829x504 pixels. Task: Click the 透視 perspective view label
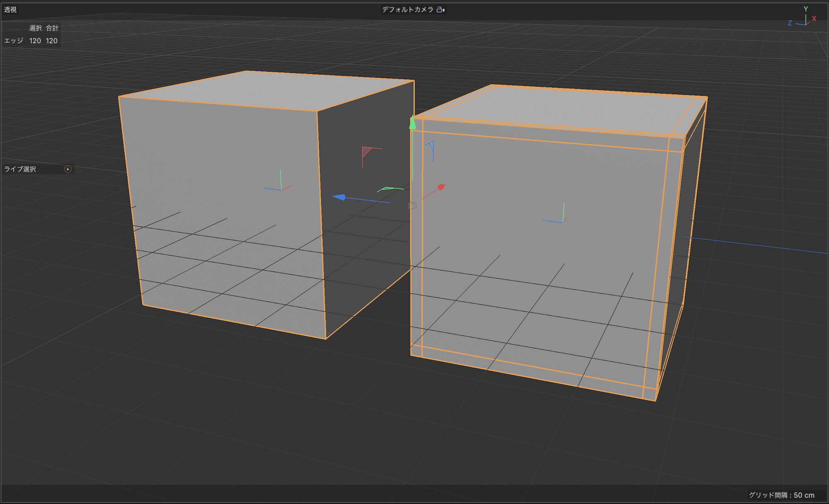10,10
